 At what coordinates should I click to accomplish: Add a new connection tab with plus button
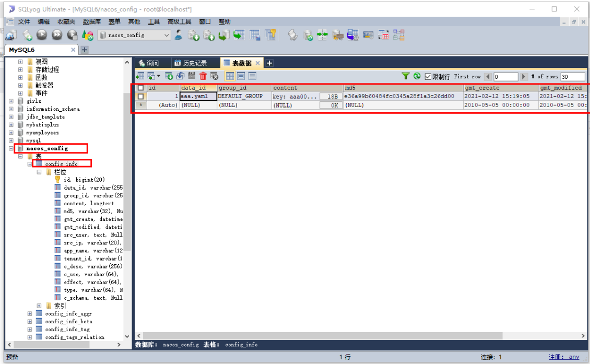click(85, 50)
